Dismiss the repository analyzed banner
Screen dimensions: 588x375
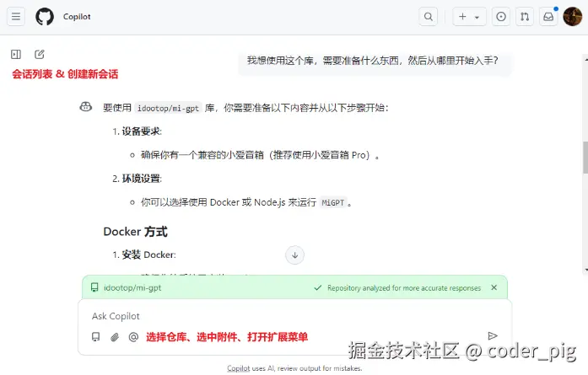(494, 287)
